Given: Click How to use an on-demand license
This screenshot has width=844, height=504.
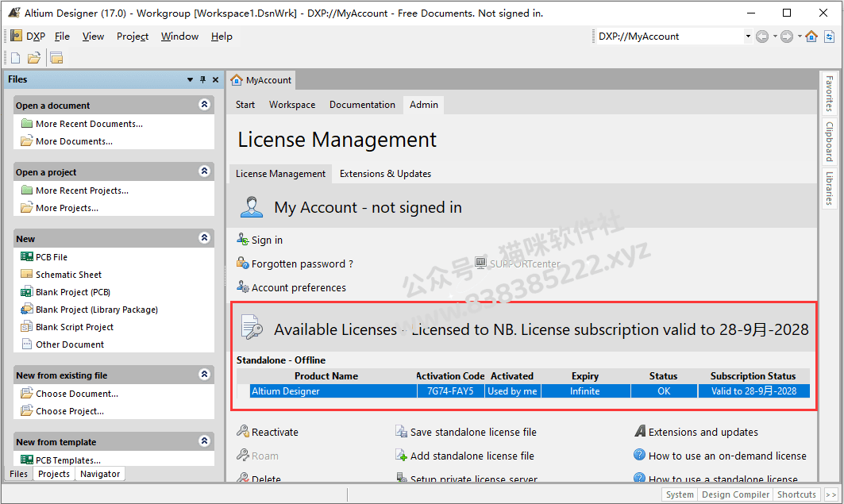Looking at the screenshot, I should [727, 456].
